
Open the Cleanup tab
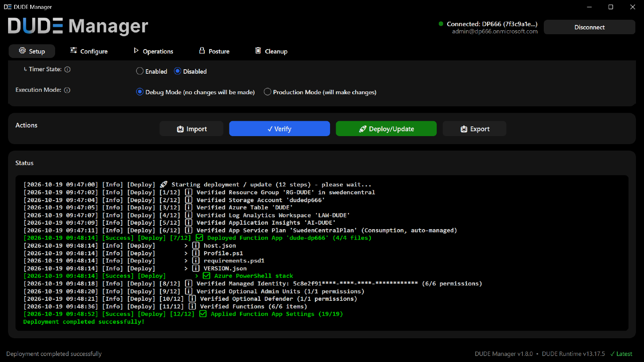(271, 51)
